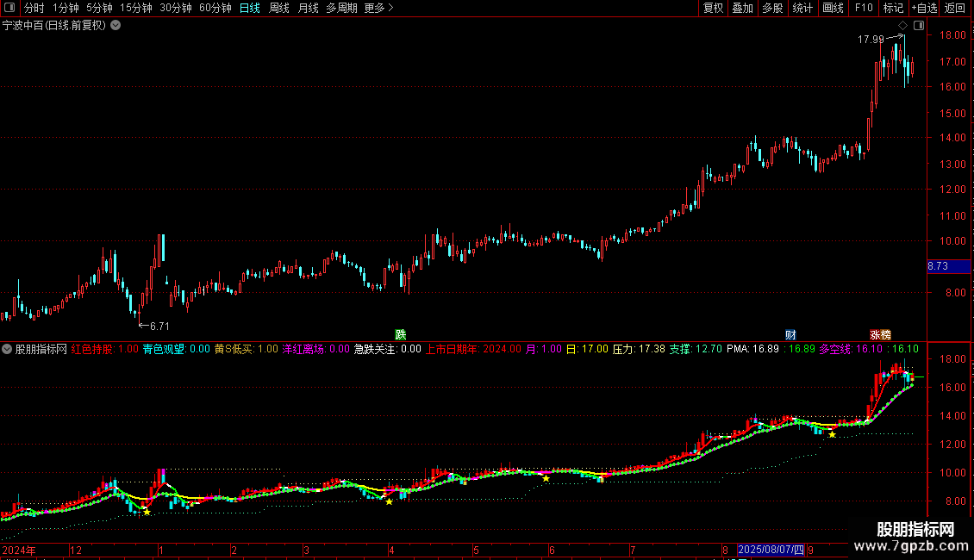Viewport: 974px width, 560px height.
Task: Click the 压力: 17.38 value
Action: pos(639,349)
